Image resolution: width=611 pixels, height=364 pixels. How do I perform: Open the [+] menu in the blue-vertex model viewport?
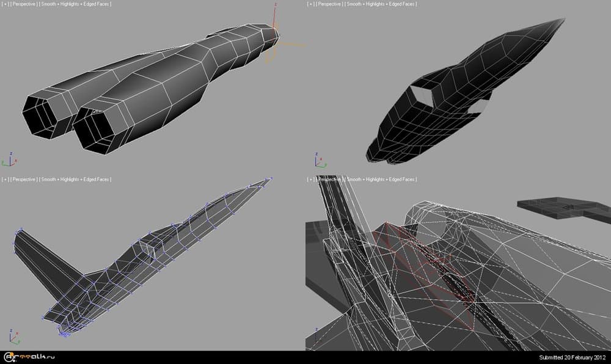coord(5,180)
